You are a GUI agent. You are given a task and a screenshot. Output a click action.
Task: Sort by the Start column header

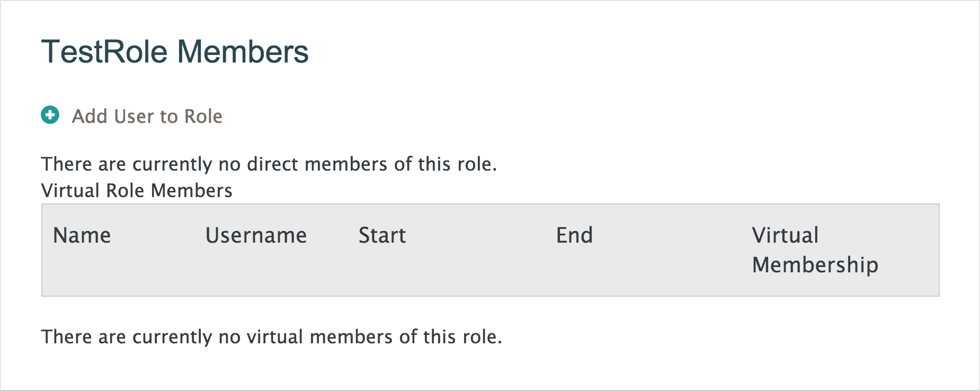coord(382,235)
